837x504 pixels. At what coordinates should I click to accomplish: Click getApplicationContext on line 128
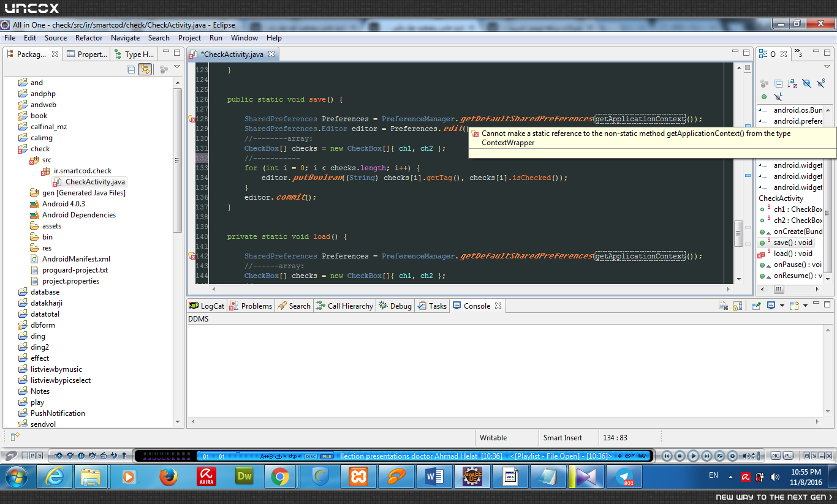640,119
